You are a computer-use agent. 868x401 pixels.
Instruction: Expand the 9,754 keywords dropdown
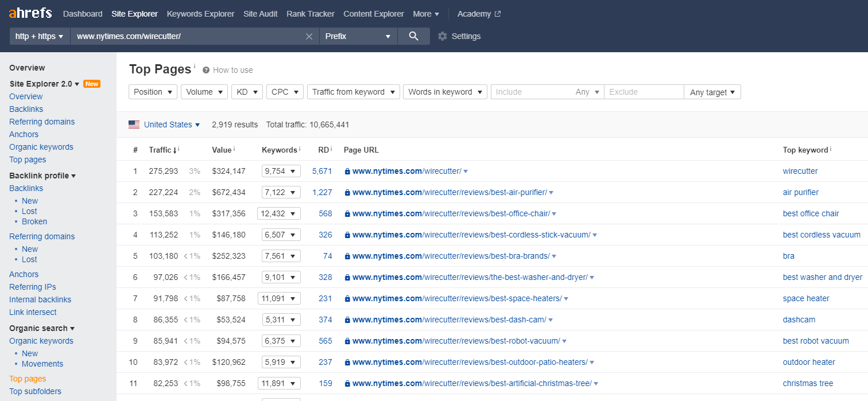click(x=281, y=171)
